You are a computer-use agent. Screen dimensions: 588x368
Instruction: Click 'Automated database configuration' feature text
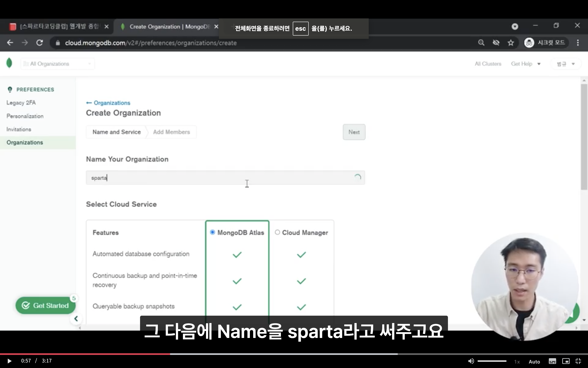click(x=141, y=254)
